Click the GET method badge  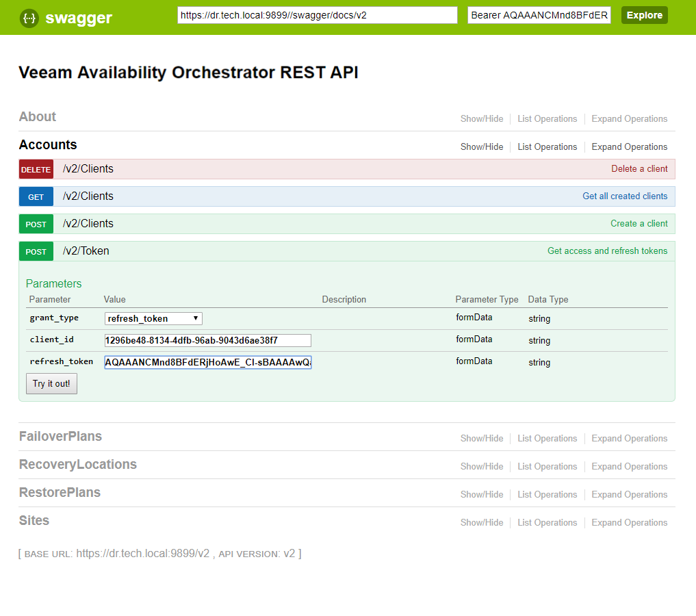pos(36,196)
